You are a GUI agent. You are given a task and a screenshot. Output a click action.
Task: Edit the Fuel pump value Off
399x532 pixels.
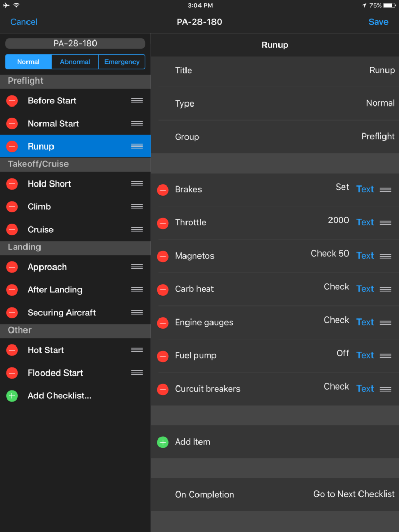[343, 353]
